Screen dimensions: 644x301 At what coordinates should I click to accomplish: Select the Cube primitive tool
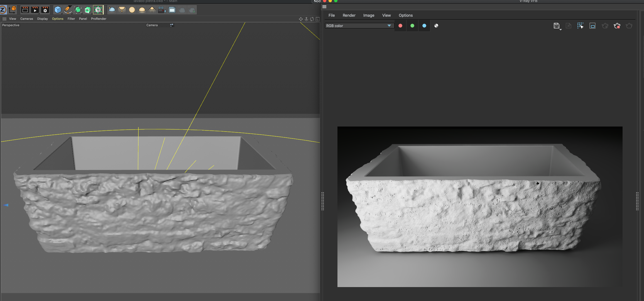point(58,10)
